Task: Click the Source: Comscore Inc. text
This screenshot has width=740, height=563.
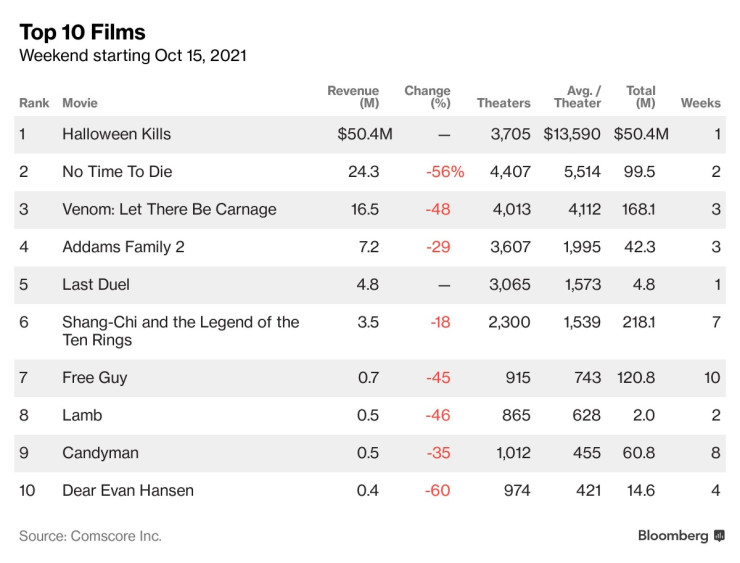Action: click(x=90, y=536)
